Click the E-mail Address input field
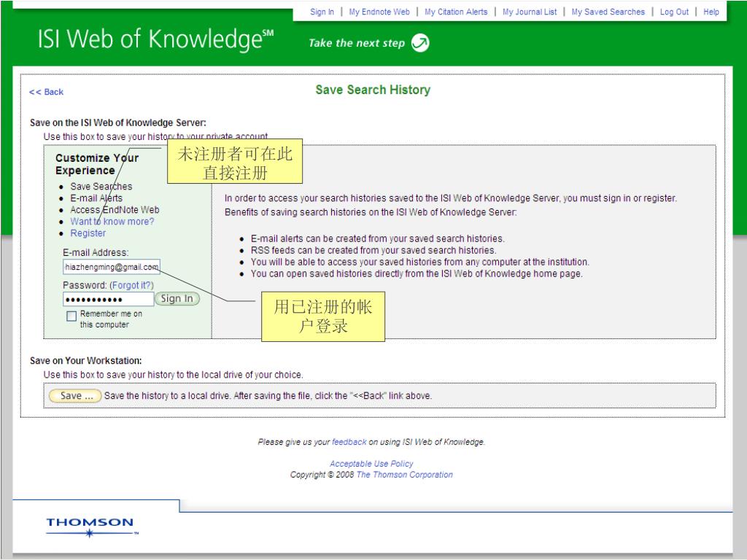Screen dimensions: 747x560 pos(111,267)
